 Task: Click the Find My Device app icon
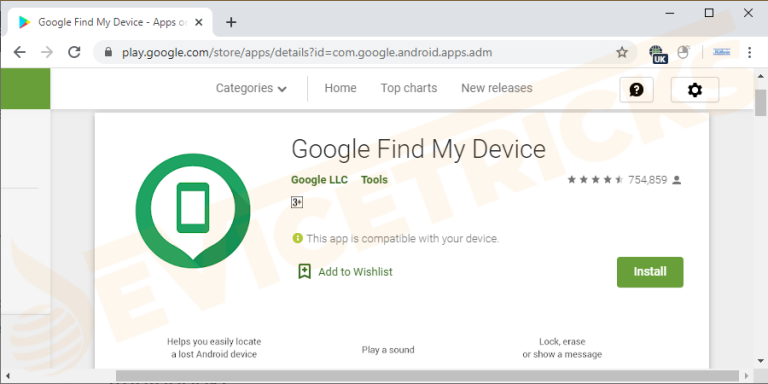click(x=193, y=211)
